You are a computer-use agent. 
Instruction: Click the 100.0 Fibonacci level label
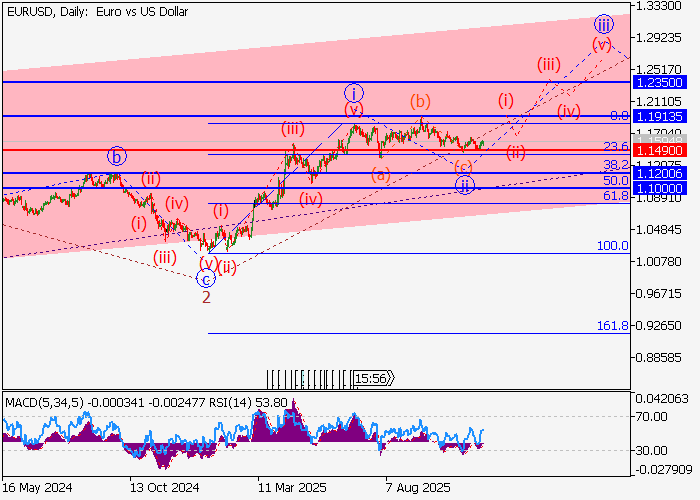[x=612, y=245]
